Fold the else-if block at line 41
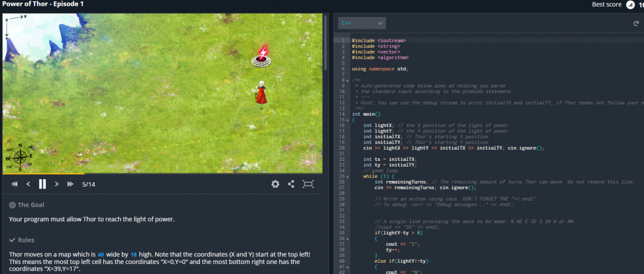The image size is (644, 274). (x=348, y=267)
